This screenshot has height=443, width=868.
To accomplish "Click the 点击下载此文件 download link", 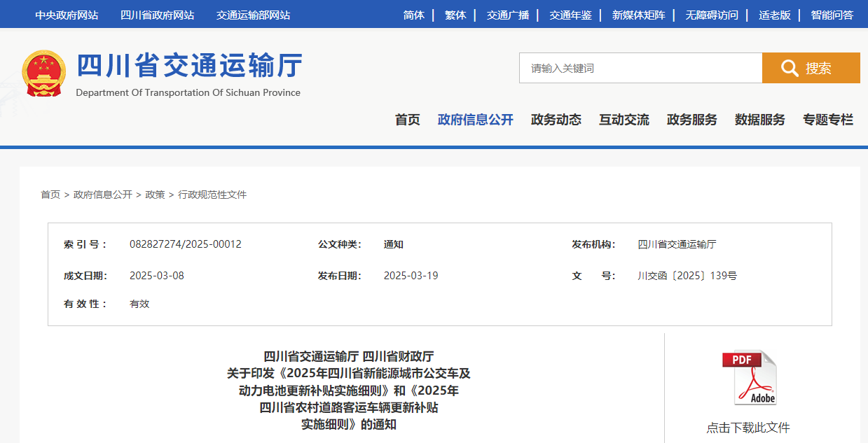I will point(748,428).
